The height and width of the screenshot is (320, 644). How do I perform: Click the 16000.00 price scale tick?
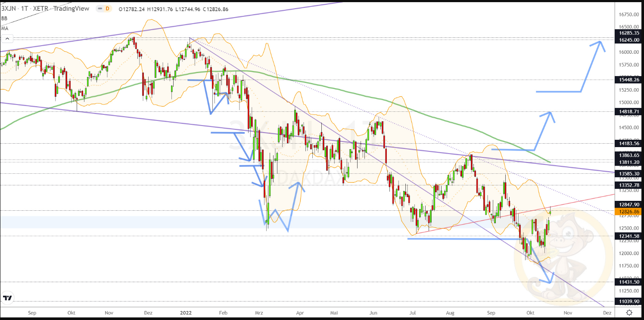coord(629,52)
